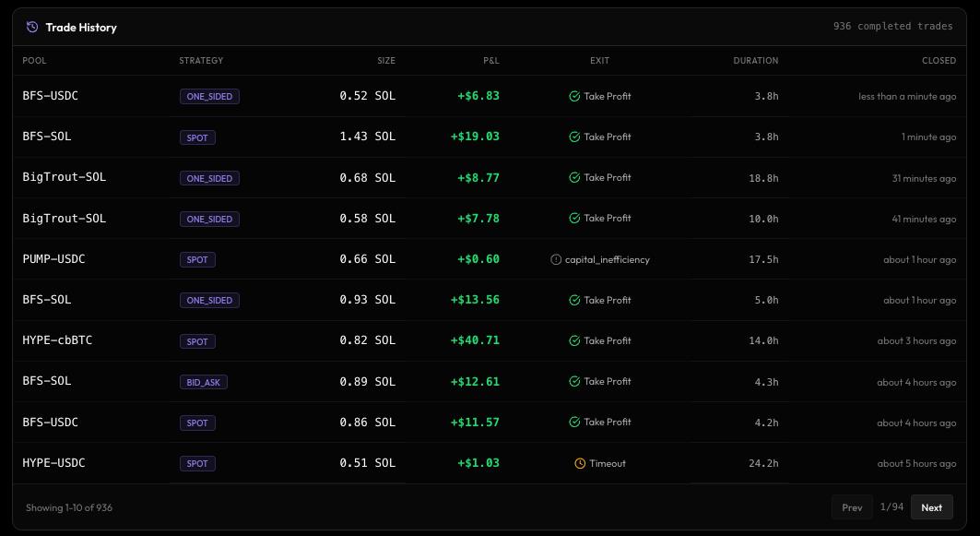Screen dimensions: 980x536
Task: Click the 24.2h duration value
Action: 763,463
